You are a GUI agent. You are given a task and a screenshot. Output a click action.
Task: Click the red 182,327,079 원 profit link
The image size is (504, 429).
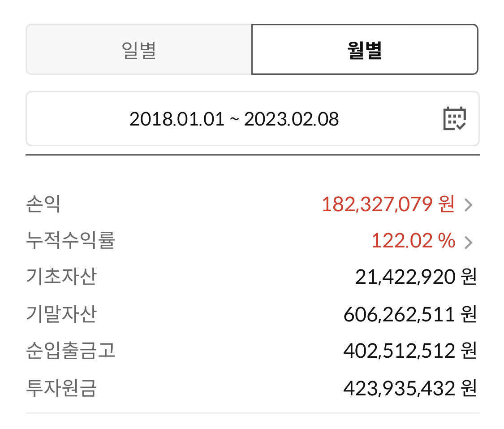[x=388, y=205]
